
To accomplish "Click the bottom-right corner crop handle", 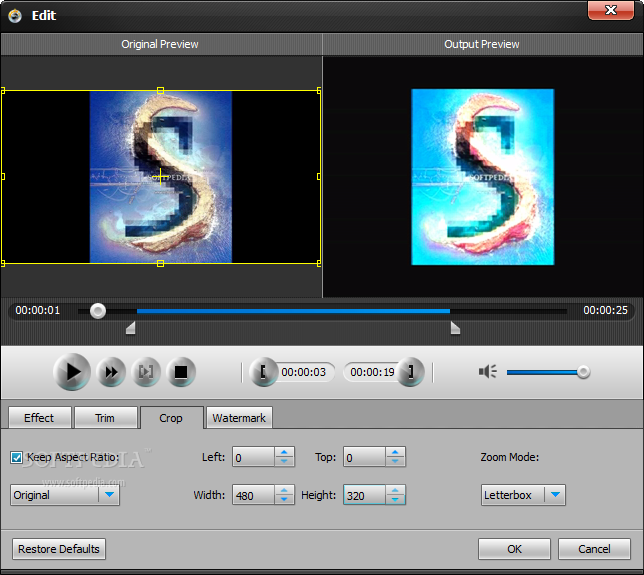I will 319,264.
